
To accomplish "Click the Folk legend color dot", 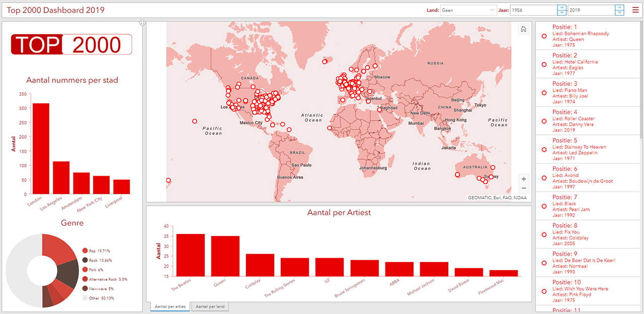I will pos(85,270).
